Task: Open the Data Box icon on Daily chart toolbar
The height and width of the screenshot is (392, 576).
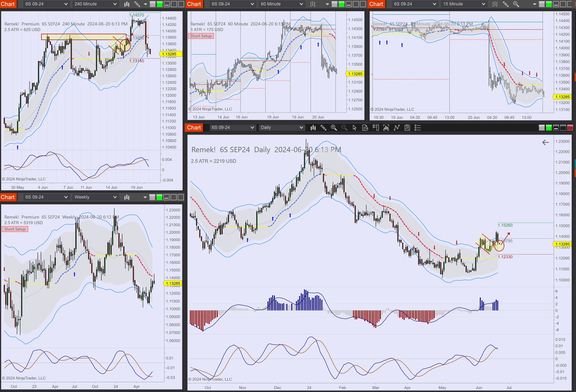Action: pyautogui.click(x=365, y=127)
